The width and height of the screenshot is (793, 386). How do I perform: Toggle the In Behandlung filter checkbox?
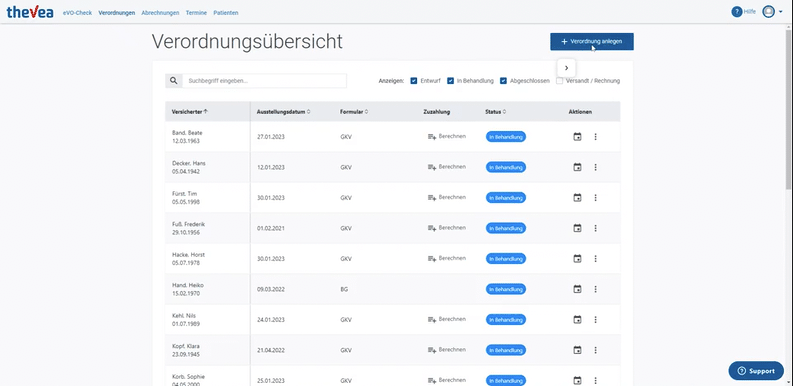tap(450, 80)
